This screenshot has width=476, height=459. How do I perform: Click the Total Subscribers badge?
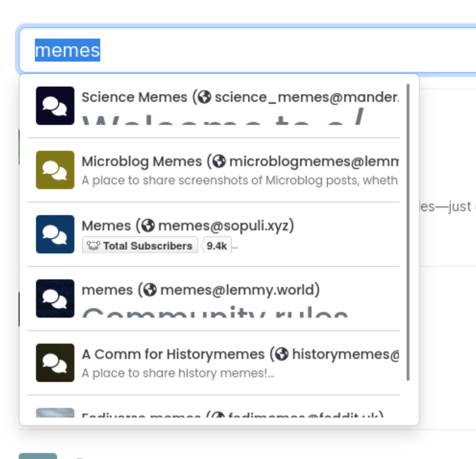pos(140,245)
